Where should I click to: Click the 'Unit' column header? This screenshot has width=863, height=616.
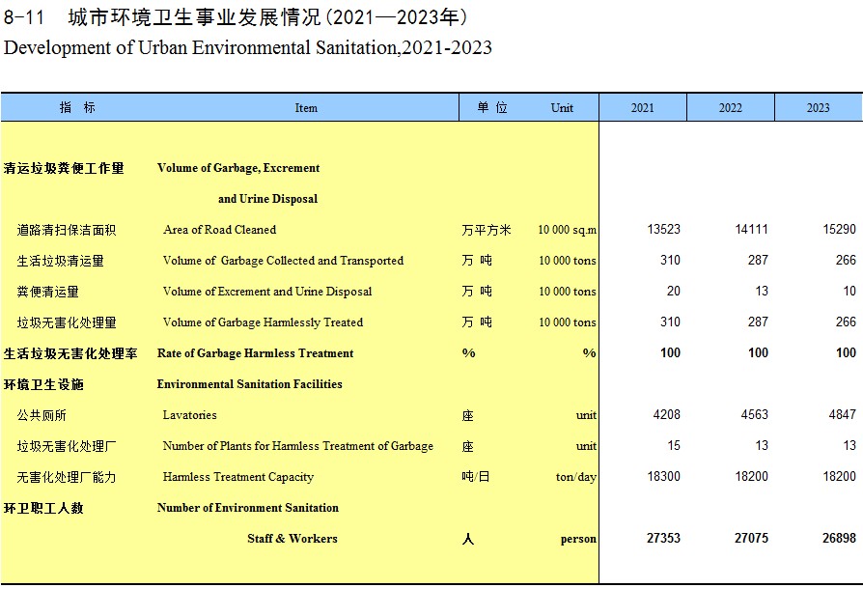click(x=562, y=108)
